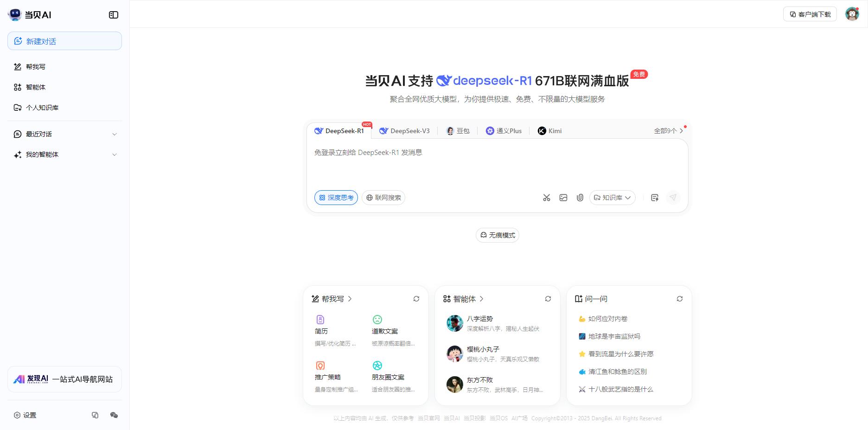This screenshot has height=430, width=868.
Task: Click the image upload icon
Action: point(563,198)
